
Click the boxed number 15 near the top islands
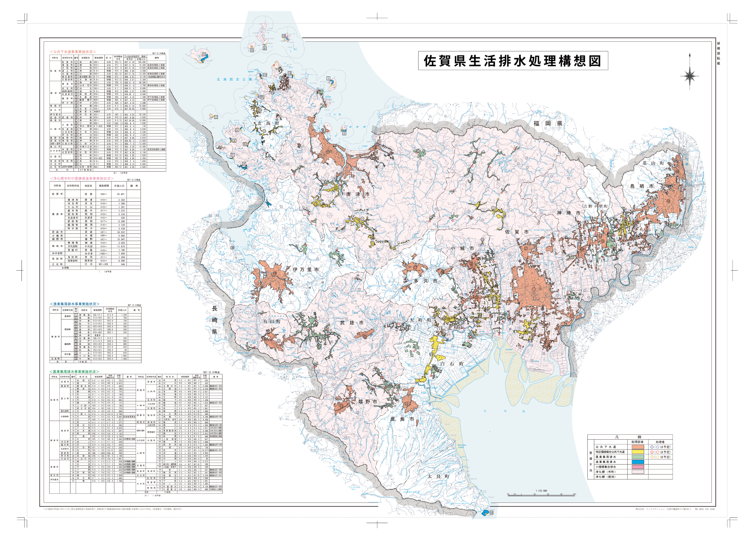click(284, 36)
